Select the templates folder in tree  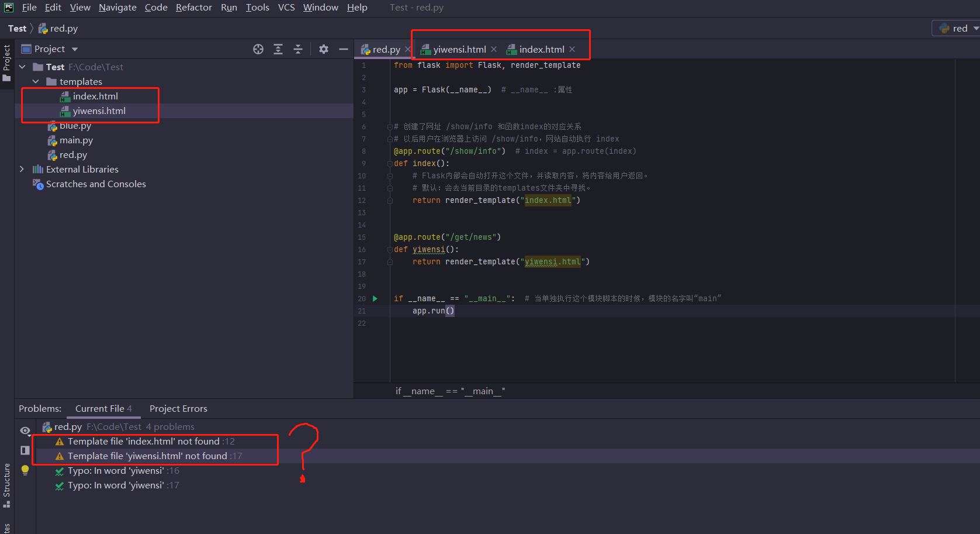pos(81,81)
